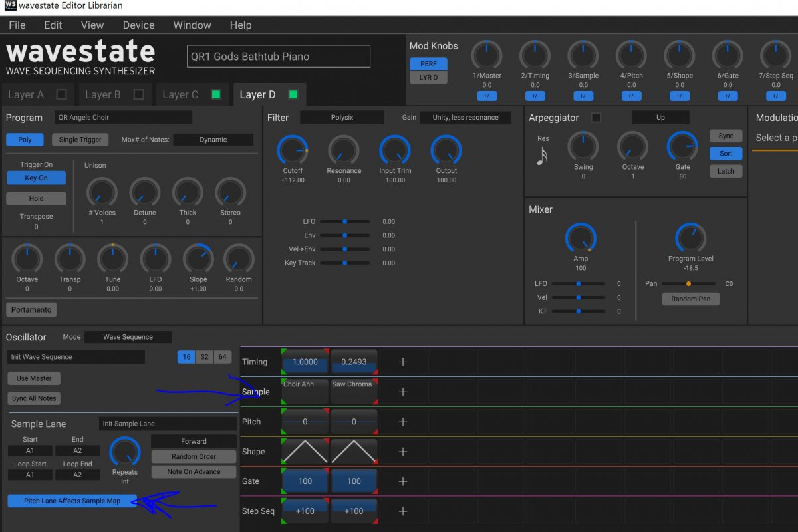Click the Arpeggiator Res note icon

(x=543, y=156)
